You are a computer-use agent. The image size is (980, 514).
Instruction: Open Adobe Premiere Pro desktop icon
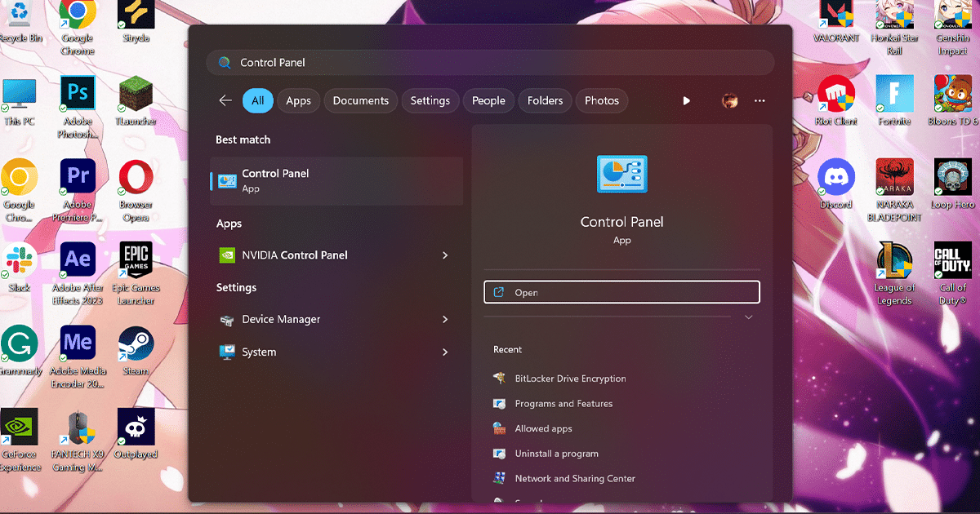tap(78, 177)
